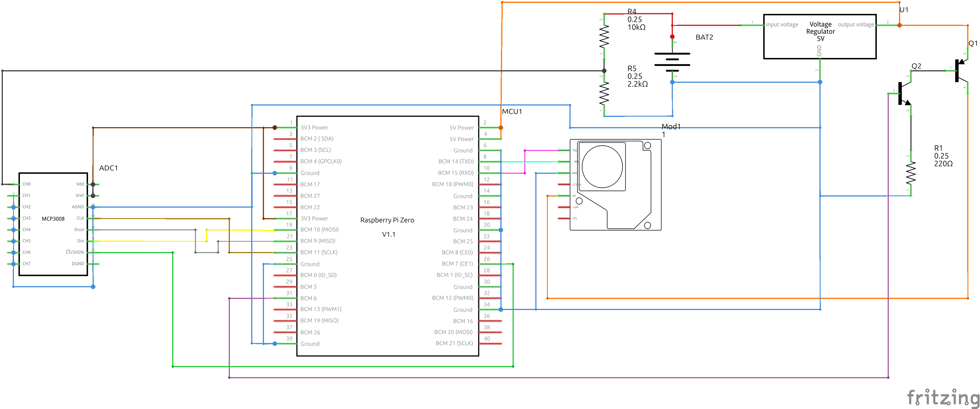
Task: Select the R5 2.2kΩ resistor symbol
Action: pos(604,94)
